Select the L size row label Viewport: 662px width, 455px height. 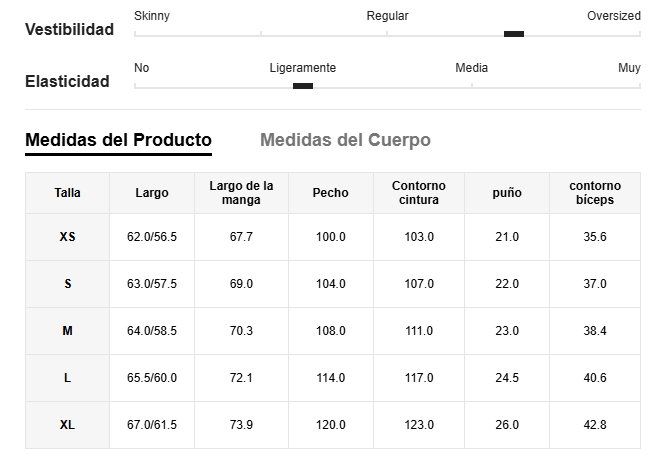67,378
